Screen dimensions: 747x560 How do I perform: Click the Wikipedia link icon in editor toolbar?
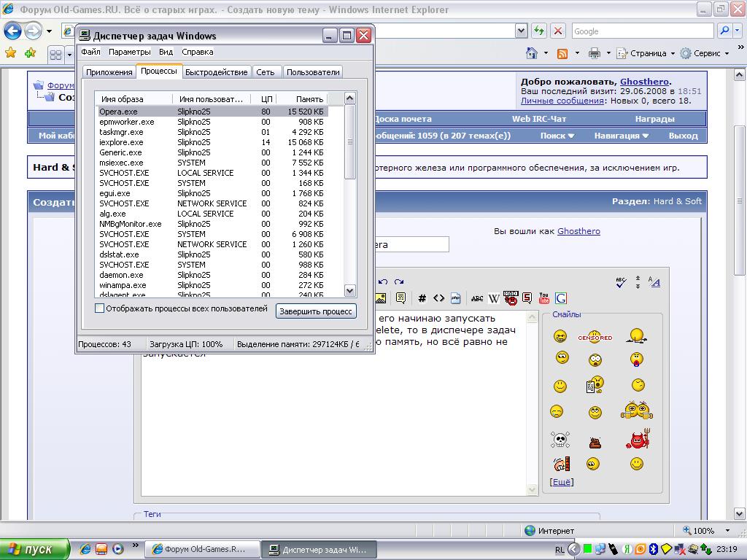[494, 298]
